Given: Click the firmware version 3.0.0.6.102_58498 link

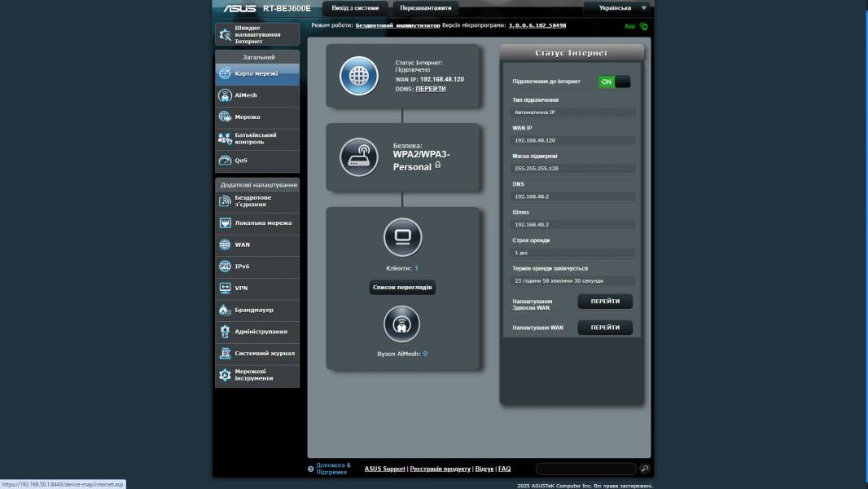Looking at the screenshot, I should (537, 25).
